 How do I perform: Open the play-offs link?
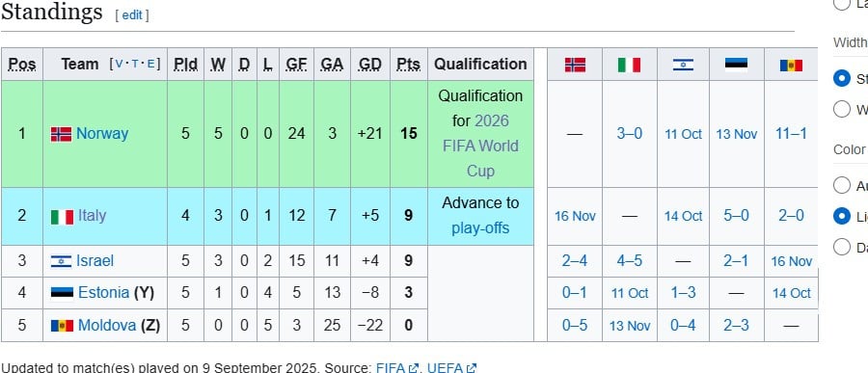(x=480, y=228)
